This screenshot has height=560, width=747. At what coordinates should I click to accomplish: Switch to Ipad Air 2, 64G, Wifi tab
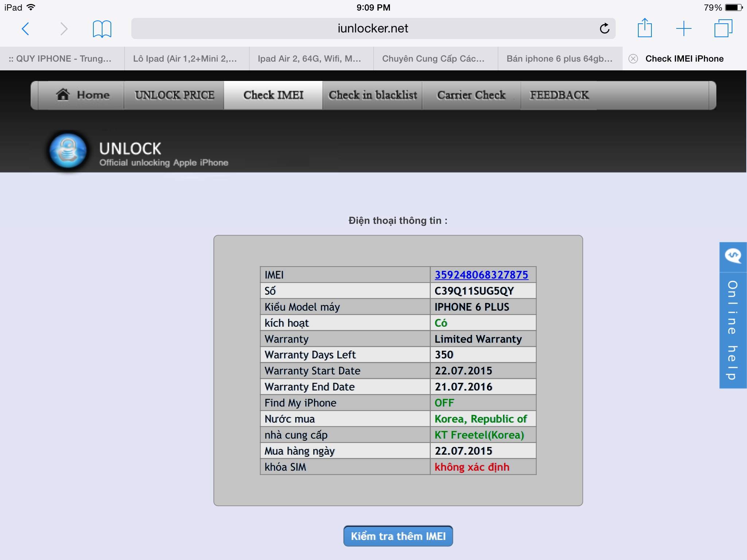point(311,59)
